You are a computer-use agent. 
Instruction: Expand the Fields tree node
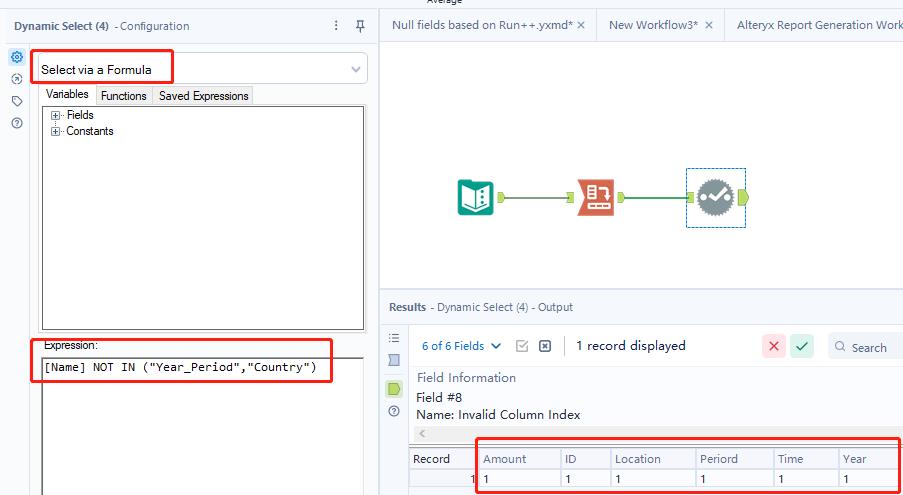pyautogui.click(x=56, y=115)
